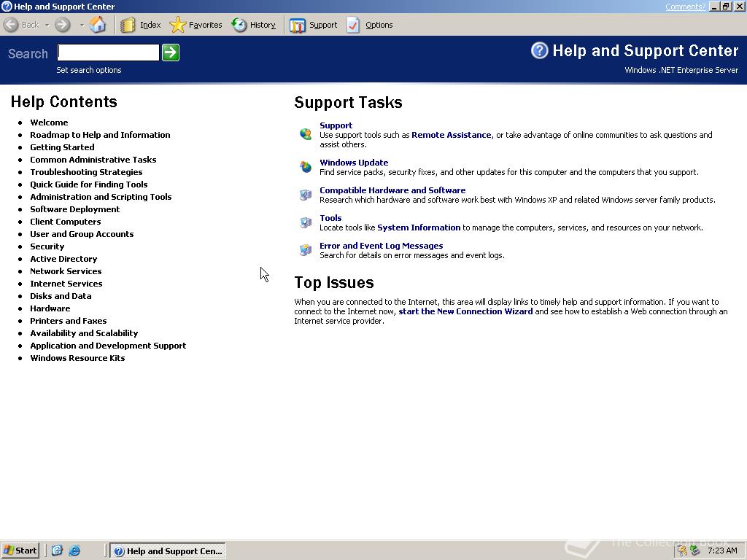Open Application and Development Support topic
Image resolution: width=747 pixels, height=560 pixels.
[108, 345]
